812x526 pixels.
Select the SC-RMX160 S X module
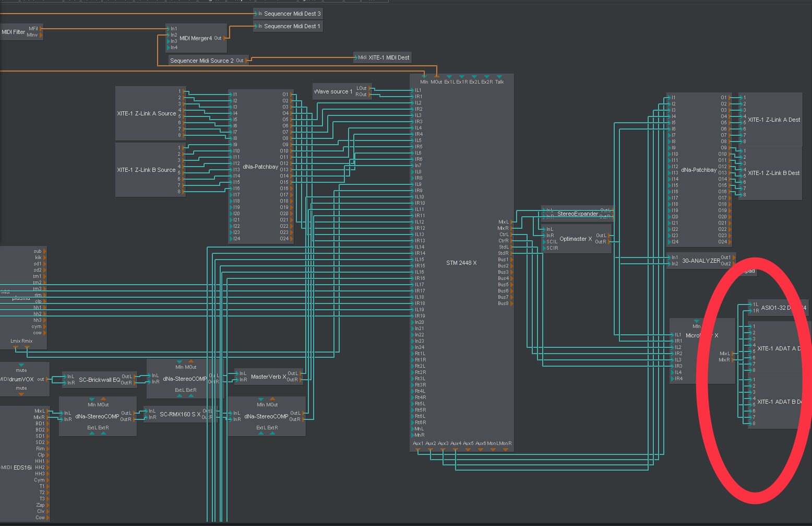point(180,414)
